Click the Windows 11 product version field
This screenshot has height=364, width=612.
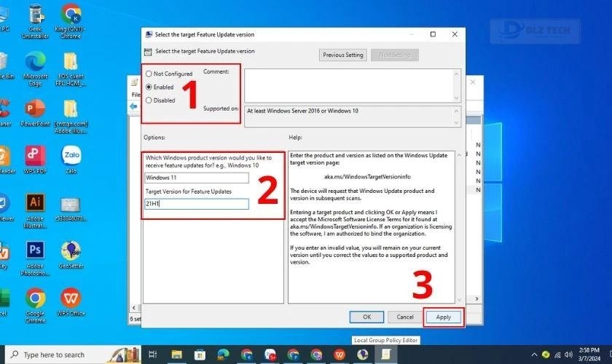[x=196, y=178]
